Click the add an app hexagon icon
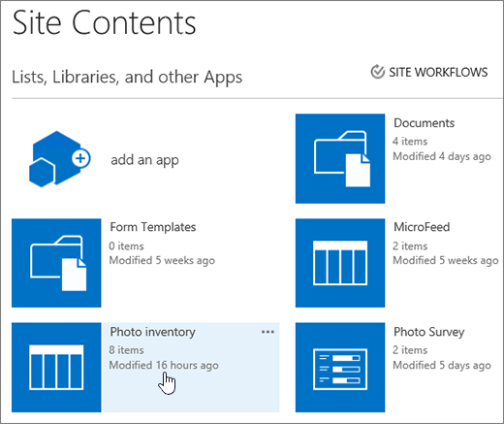504x424 pixels. click(x=60, y=159)
